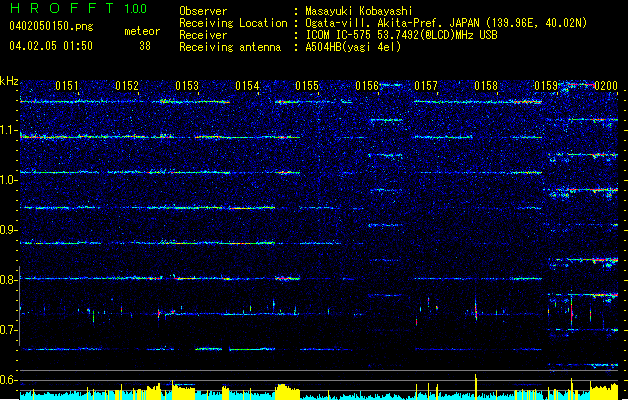The height and width of the screenshot is (400, 629).
Task: Click the Ogata-vill. Akita-Pref. JAPAN location text
Action: tap(446, 23)
